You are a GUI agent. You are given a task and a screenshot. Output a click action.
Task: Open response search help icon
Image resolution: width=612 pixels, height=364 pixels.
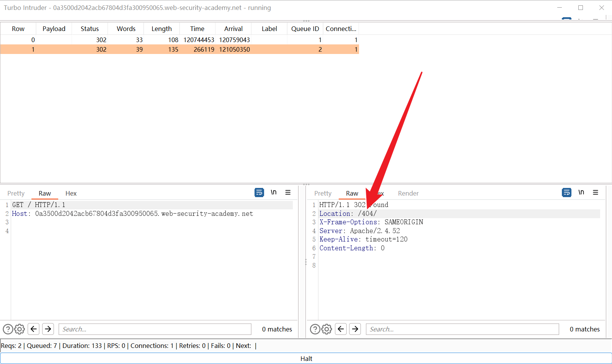coord(315,329)
